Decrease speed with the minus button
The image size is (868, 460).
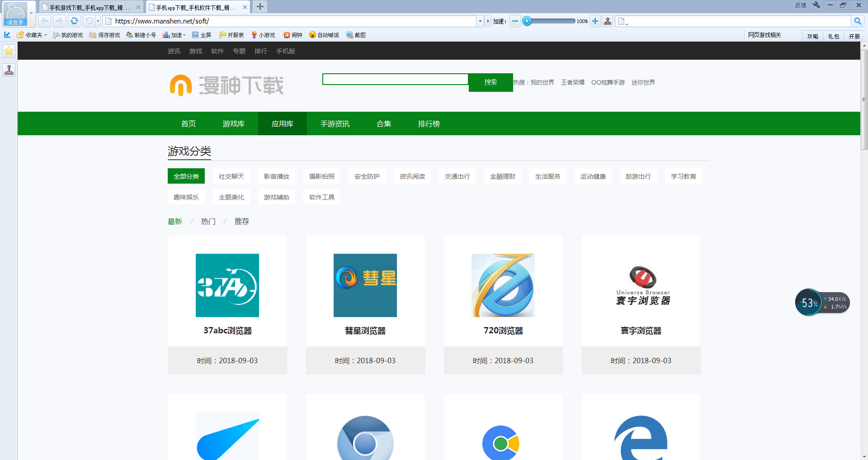[515, 21]
